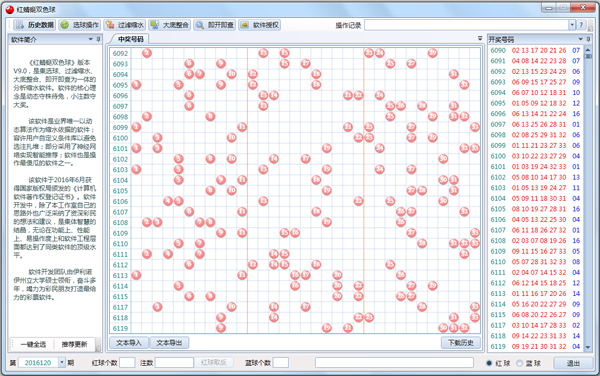Open the 选球操作 toolbar button
The image size is (600, 376).
(x=80, y=25)
